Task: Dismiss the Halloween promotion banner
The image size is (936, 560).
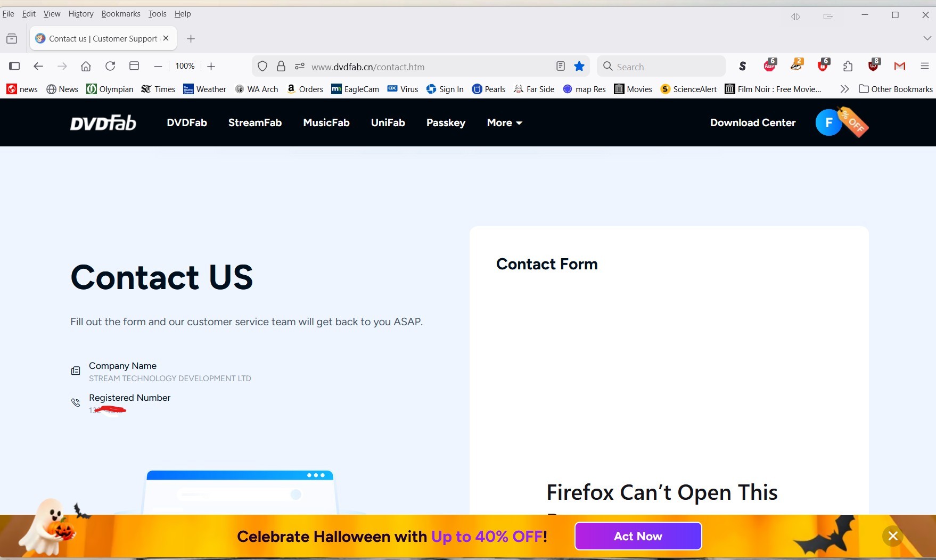Action: [893, 536]
